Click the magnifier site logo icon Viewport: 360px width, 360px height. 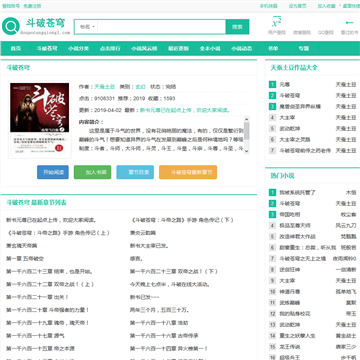(11, 26)
